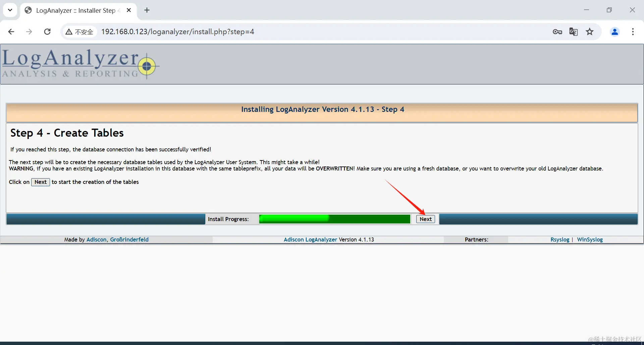Open the not-secure site info warning

[79, 32]
